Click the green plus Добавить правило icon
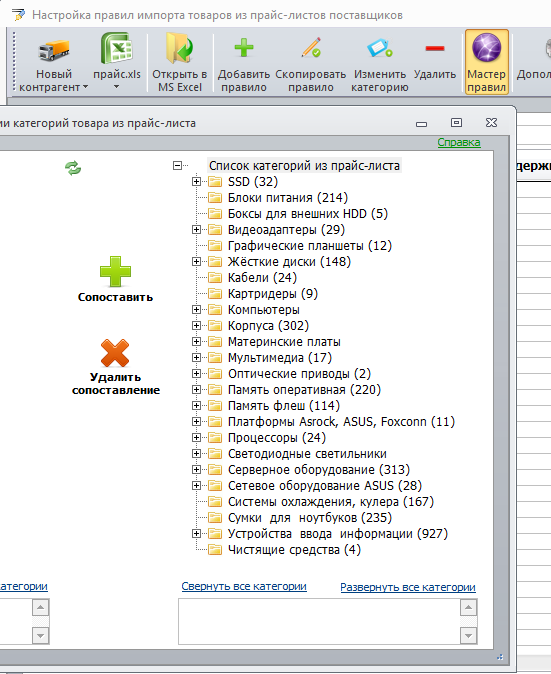The image size is (551, 674). (244, 48)
